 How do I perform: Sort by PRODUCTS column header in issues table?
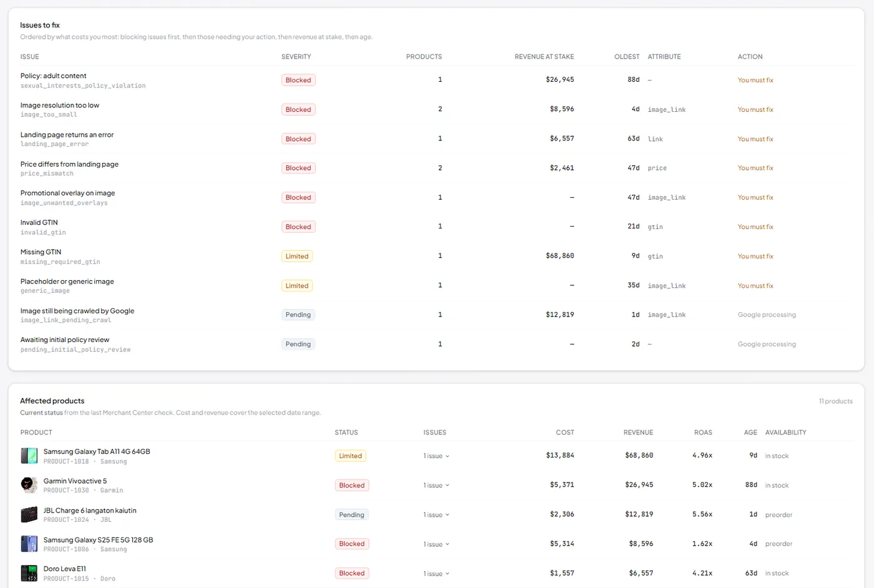pyautogui.click(x=424, y=57)
